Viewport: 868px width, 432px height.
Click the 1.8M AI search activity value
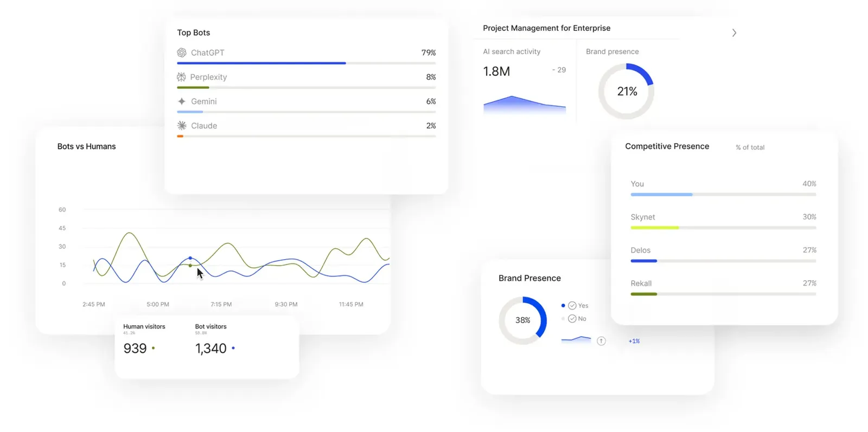pyautogui.click(x=496, y=72)
